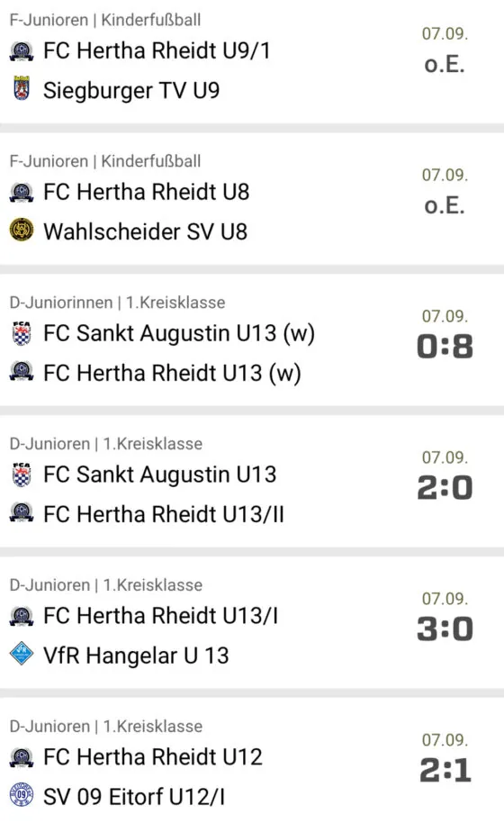This screenshot has height=823, width=504.
Task: Click the Wahlscheider SV U8 club crest
Action: tap(22, 230)
